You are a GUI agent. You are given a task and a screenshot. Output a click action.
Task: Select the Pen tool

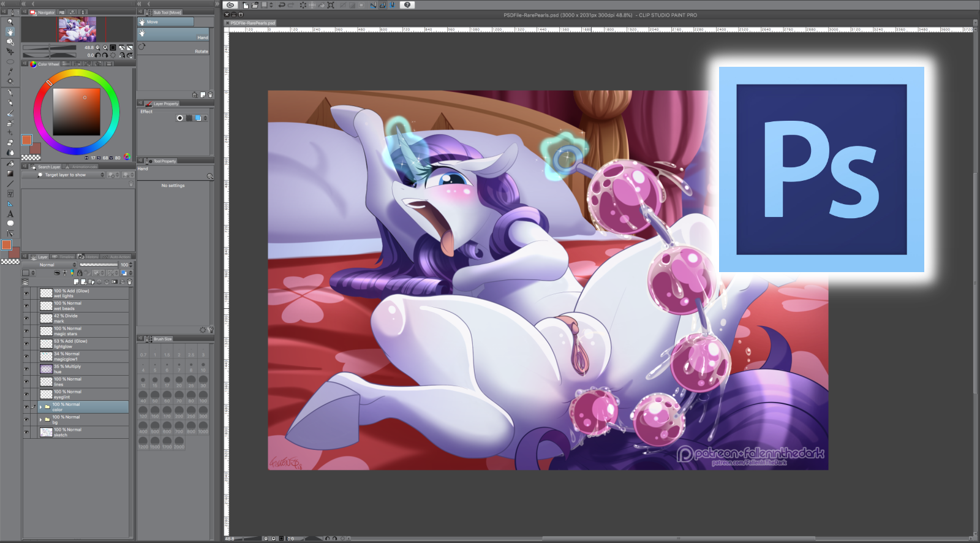[x=10, y=94]
